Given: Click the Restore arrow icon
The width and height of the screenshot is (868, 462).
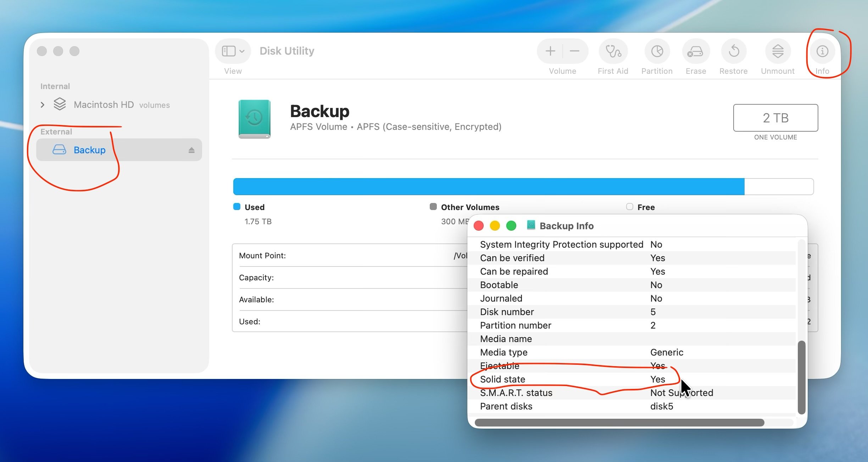Looking at the screenshot, I should [734, 51].
